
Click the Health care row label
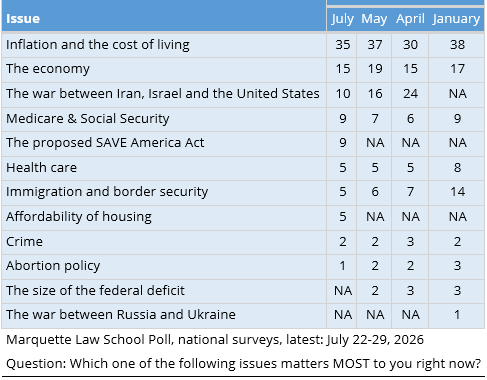click(41, 167)
